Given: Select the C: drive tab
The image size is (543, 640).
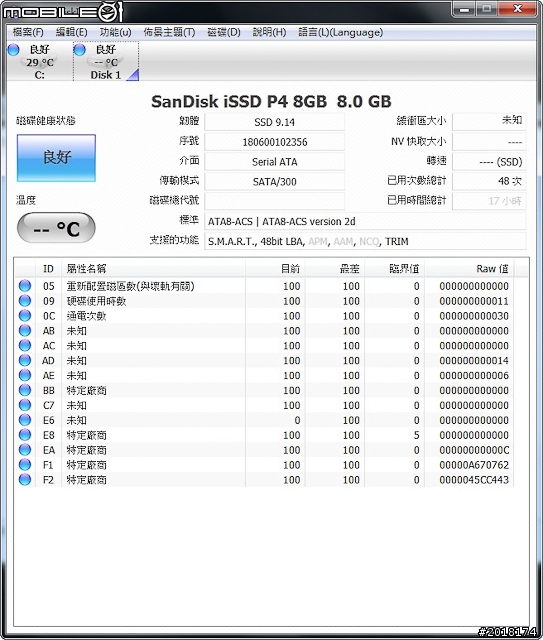Looking at the screenshot, I should (x=39, y=62).
